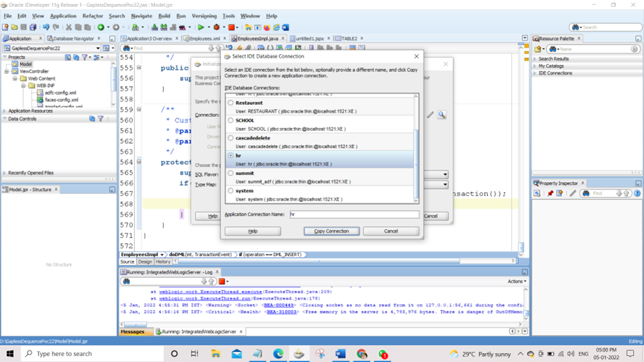The image size is (644, 362).
Task: Switch to the Database Navigator tab
Action: [x=73, y=38]
